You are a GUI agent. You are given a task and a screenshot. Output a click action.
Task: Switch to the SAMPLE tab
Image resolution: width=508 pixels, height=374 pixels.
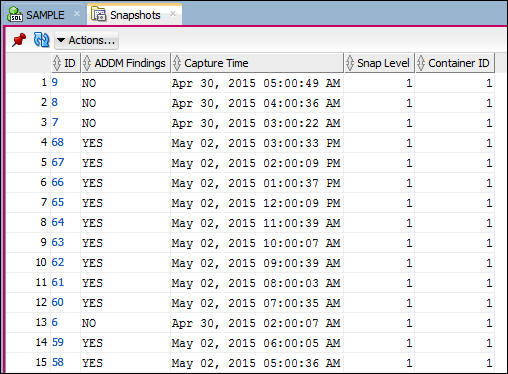pos(45,15)
